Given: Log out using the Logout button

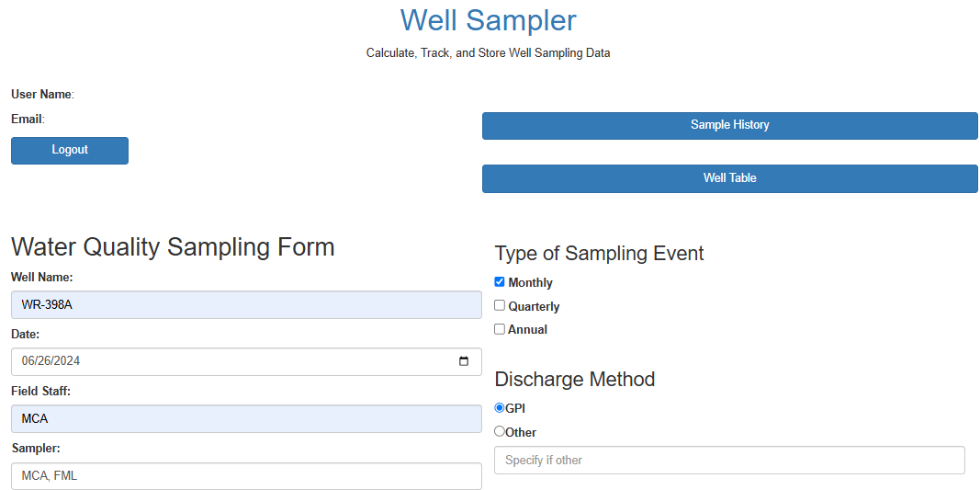Looking at the screenshot, I should click(70, 151).
